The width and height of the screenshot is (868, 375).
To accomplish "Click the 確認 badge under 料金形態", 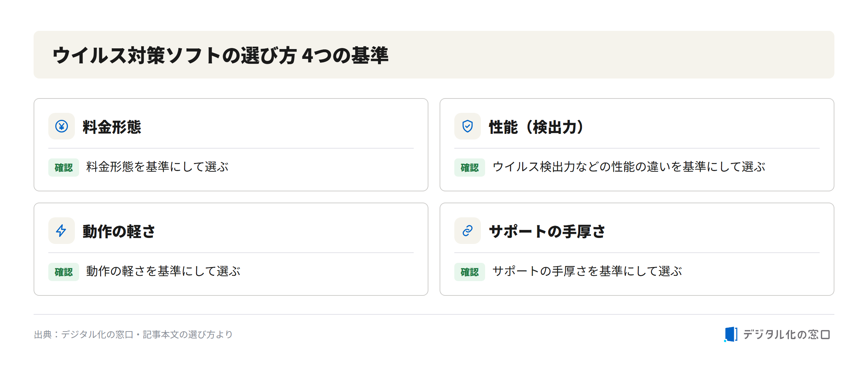I will pyautogui.click(x=64, y=168).
